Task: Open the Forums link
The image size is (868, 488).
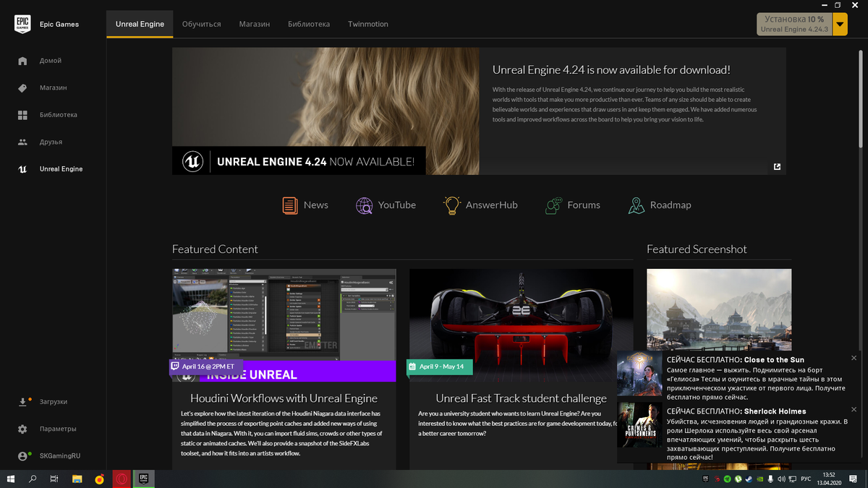Action: coord(584,205)
